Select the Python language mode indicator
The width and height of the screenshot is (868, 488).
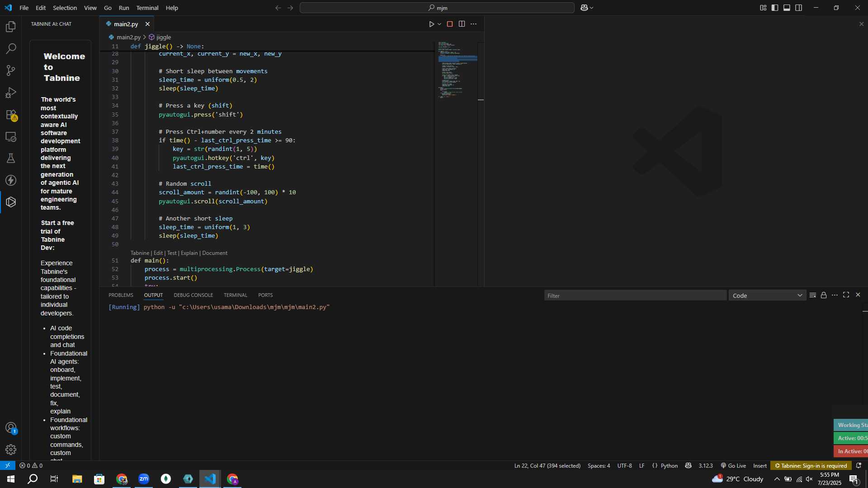tap(669, 465)
